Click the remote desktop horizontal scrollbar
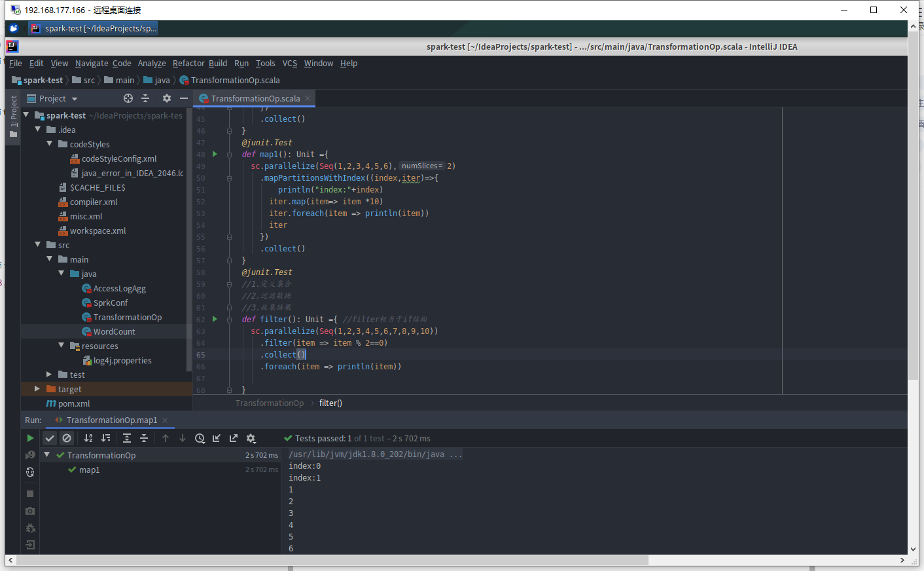 [332, 561]
